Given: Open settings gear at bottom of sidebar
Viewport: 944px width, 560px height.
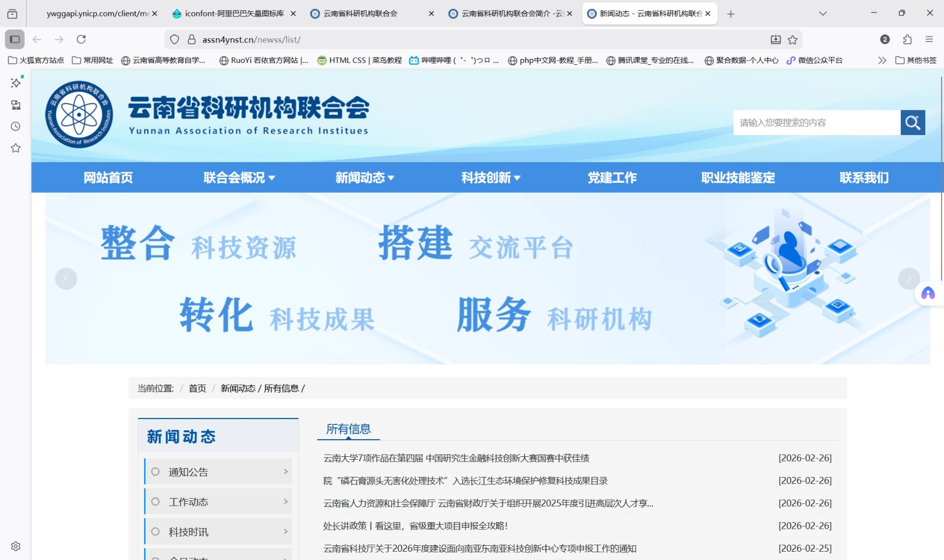Looking at the screenshot, I should coord(15,546).
